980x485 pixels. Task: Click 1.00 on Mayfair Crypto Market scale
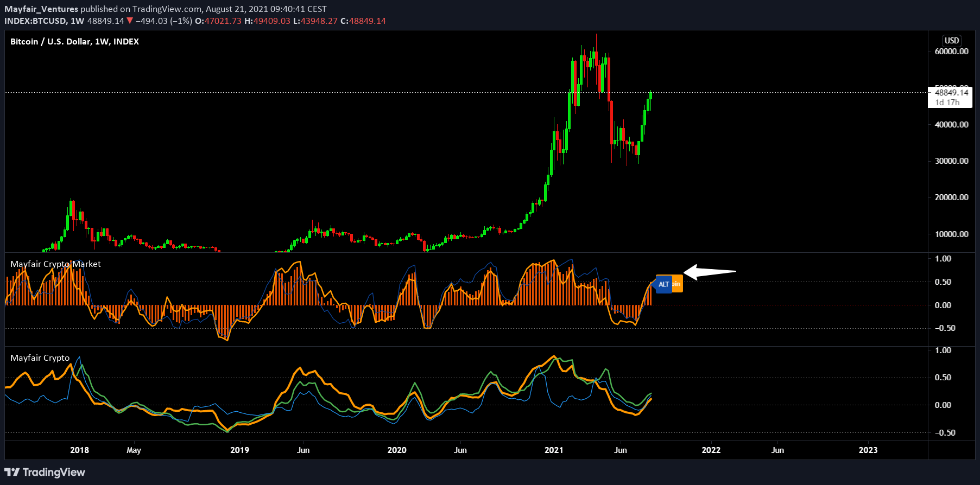click(x=943, y=258)
